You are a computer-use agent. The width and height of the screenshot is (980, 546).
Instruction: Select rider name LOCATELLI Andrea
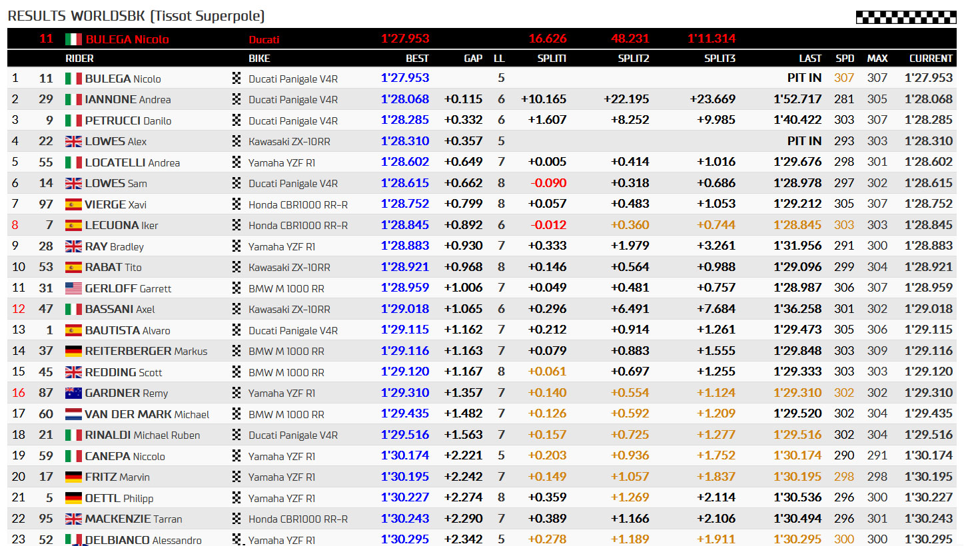pyautogui.click(x=133, y=162)
